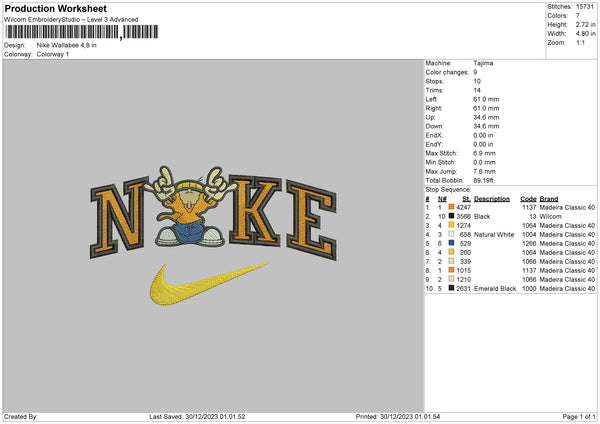Screen dimensions: 600x424
Task: Click the embroidered letter E in the preview
Action: [x=312, y=220]
